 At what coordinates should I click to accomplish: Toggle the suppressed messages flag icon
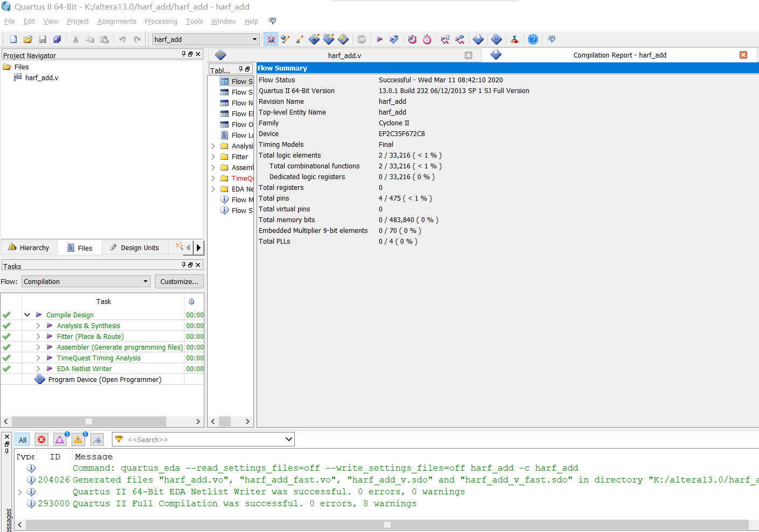pyautogui.click(x=97, y=440)
